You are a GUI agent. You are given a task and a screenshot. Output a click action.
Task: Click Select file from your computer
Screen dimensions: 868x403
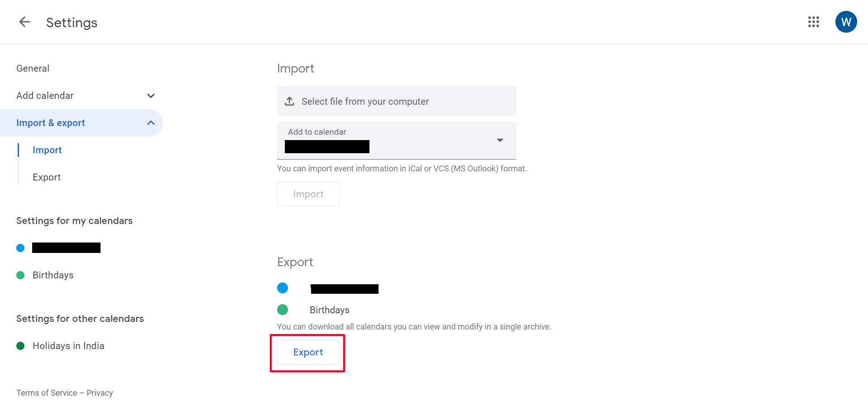pos(365,102)
